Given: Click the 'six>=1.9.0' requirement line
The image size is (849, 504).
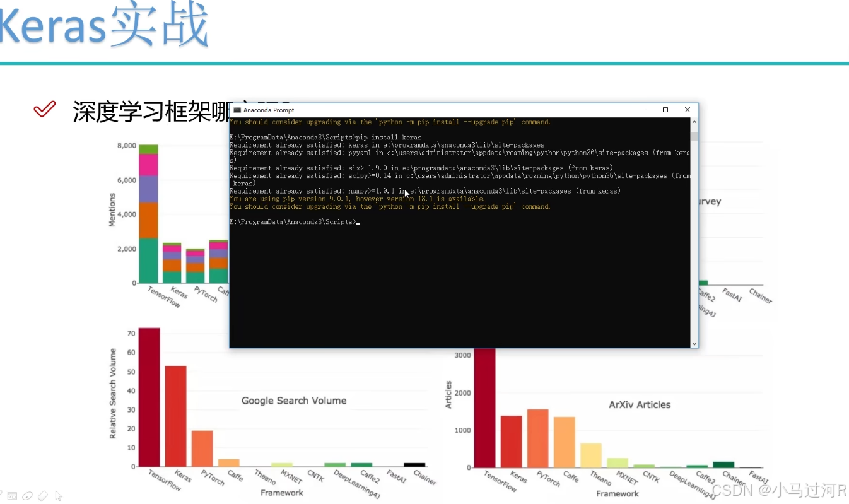Looking at the screenshot, I should 421,168.
